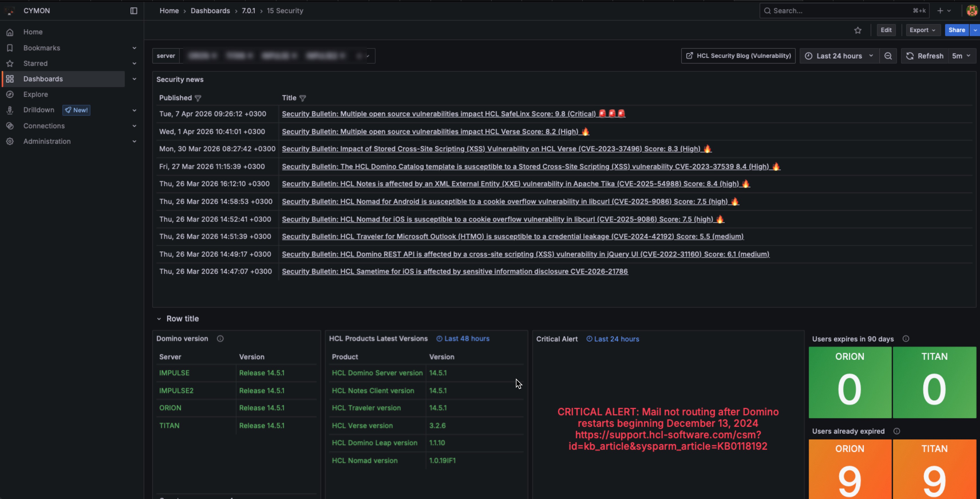Filter by Published column filter icon
The height and width of the screenshot is (499, 980).
198,98
